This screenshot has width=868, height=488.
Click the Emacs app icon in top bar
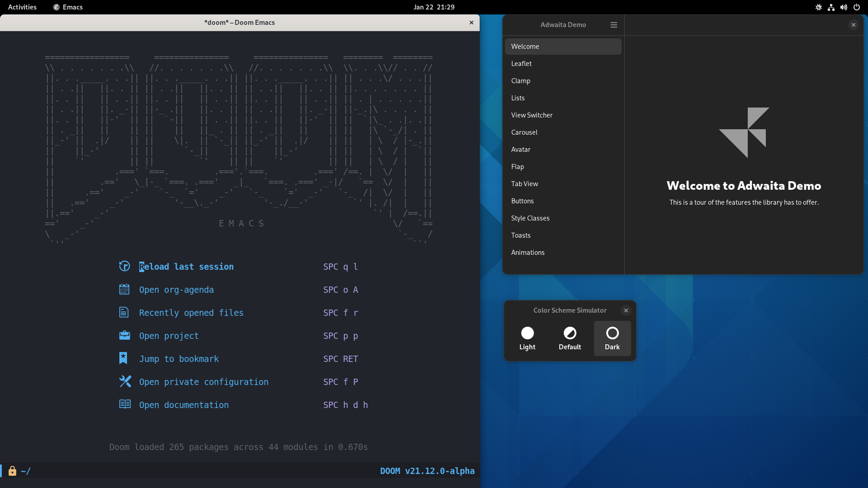click(56, 7)
